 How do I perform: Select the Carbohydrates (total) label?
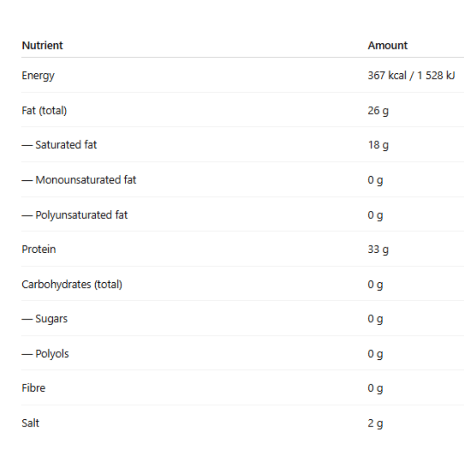coord(72,285)
